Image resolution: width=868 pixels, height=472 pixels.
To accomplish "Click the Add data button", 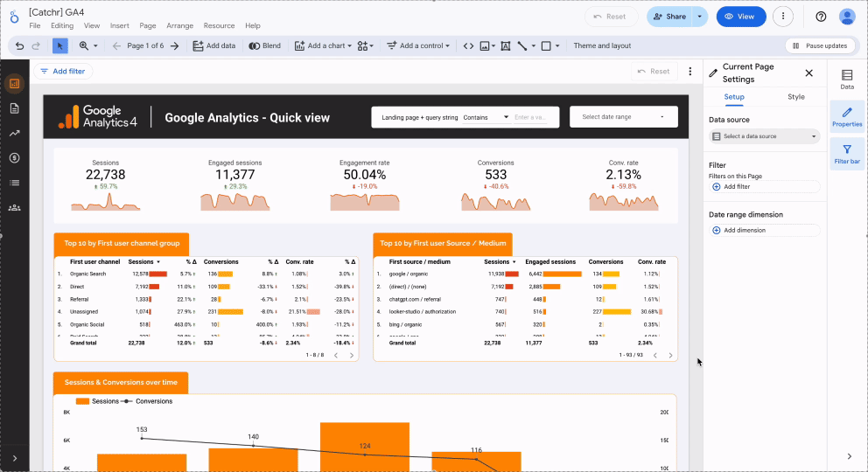I will pyautogui.click(x=213, y=45).
